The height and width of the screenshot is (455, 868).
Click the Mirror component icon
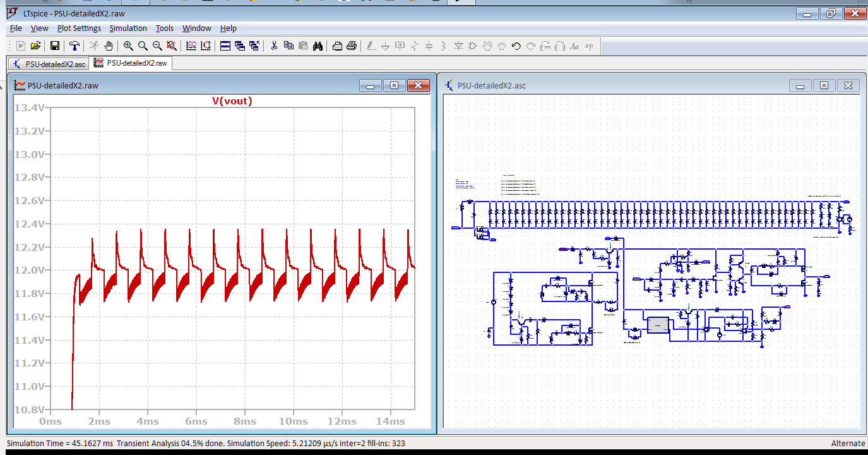click(x=560, y=45)
